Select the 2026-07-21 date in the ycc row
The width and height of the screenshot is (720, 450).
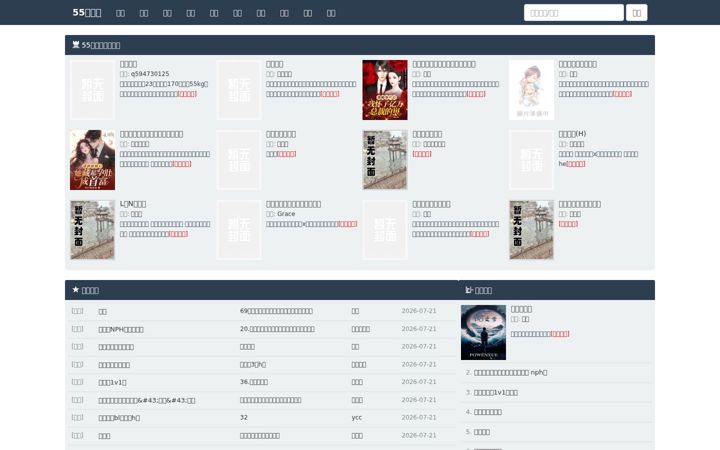(x=419, y=417)
